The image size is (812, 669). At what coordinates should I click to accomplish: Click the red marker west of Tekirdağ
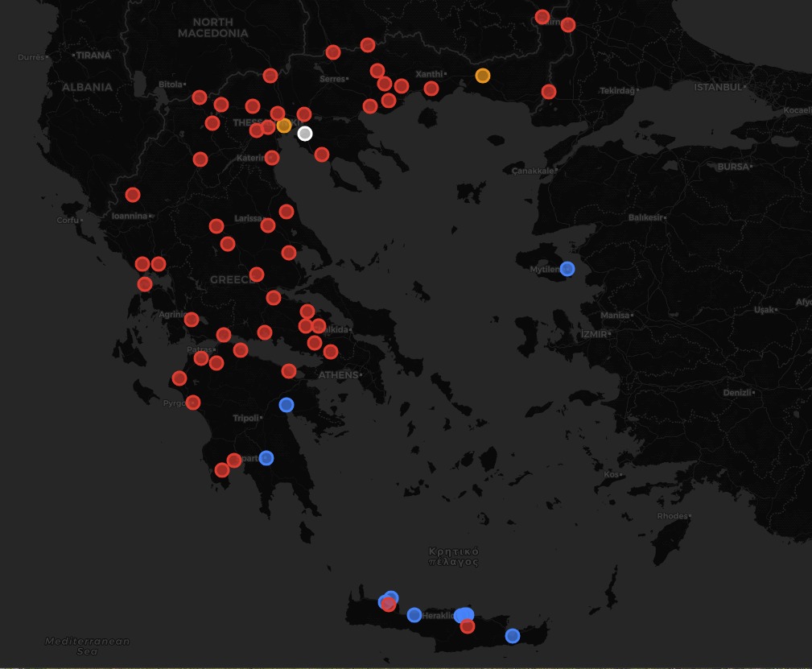549,92
